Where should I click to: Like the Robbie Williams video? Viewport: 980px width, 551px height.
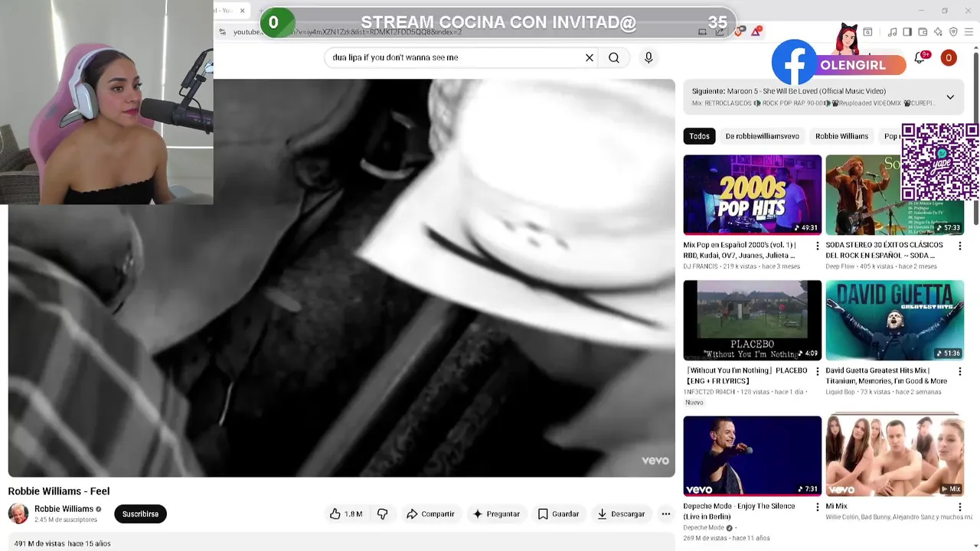346,514
